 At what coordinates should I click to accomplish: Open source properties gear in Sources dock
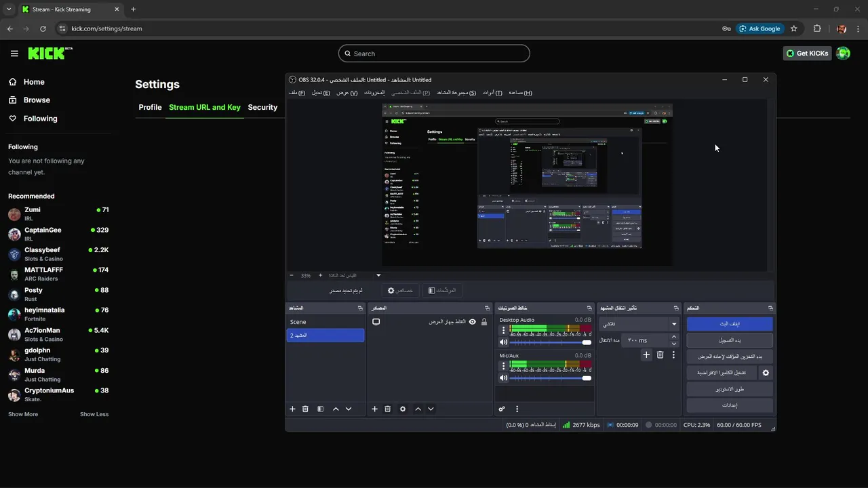coord(403,409)
